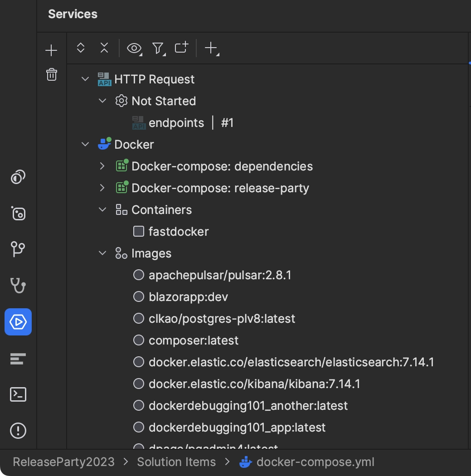Open the eye View Options menu
Viewport: 471px width, 476px height.
coord(135,48)
